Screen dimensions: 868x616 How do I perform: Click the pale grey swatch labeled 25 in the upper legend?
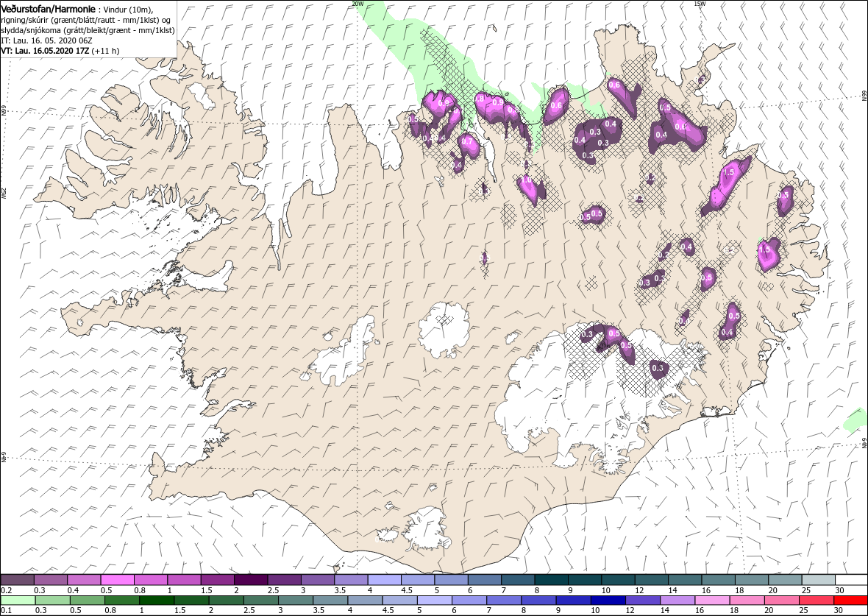pyautogui.click(x=818, y=580)
